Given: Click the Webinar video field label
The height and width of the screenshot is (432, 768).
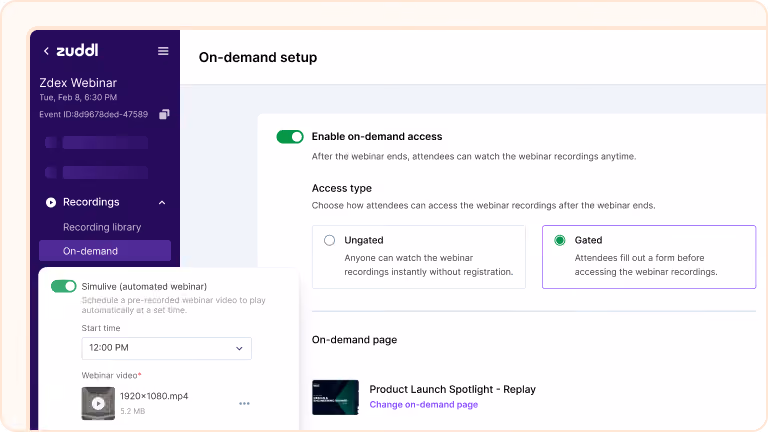Looking at the screenshot, I should point(111,375).
